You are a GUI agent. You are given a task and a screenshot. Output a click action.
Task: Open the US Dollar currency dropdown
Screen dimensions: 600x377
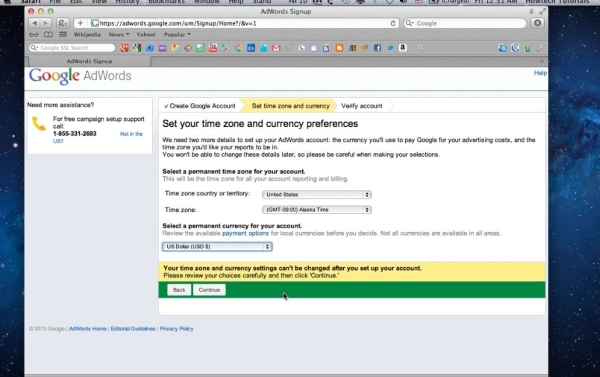pyautogui.click(x=217, y=246)
